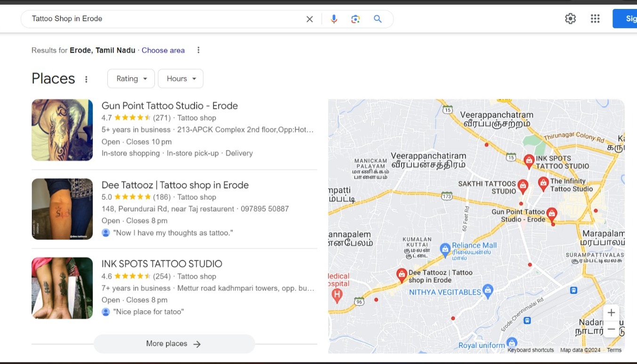
Task: Open the Hours filter dropdown
Action: point(181,79)
